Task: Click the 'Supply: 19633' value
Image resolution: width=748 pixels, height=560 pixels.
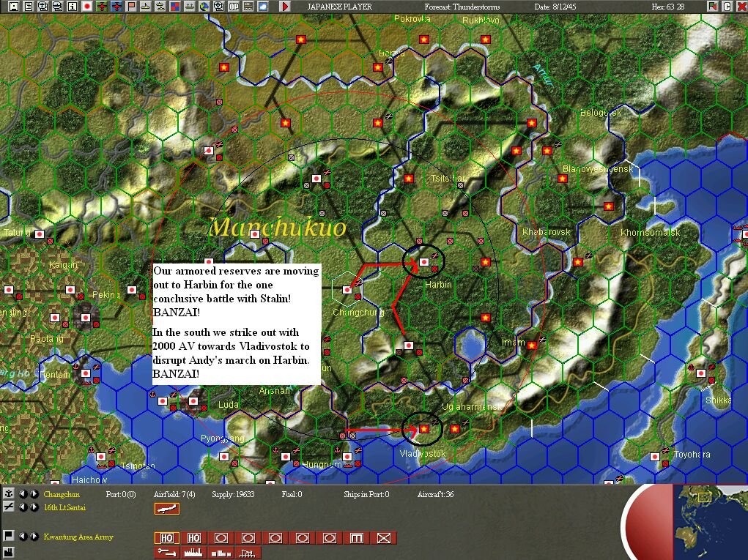Action: 233,494
